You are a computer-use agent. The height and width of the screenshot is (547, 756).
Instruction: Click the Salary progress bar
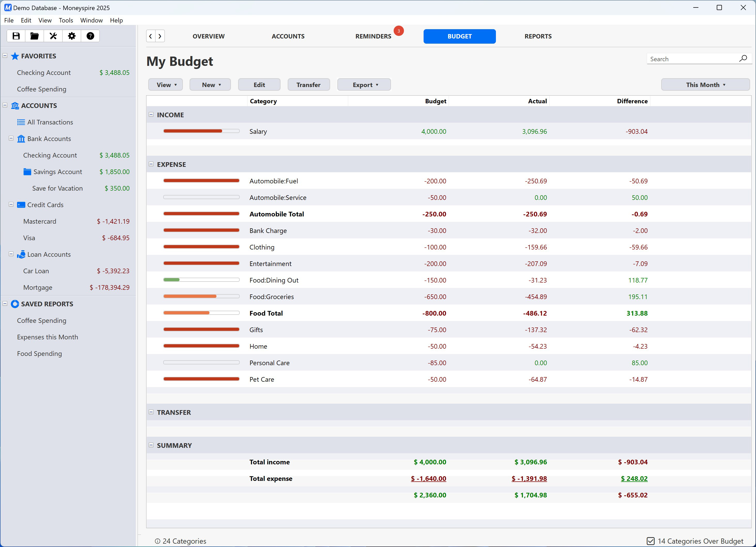point(201,131)
